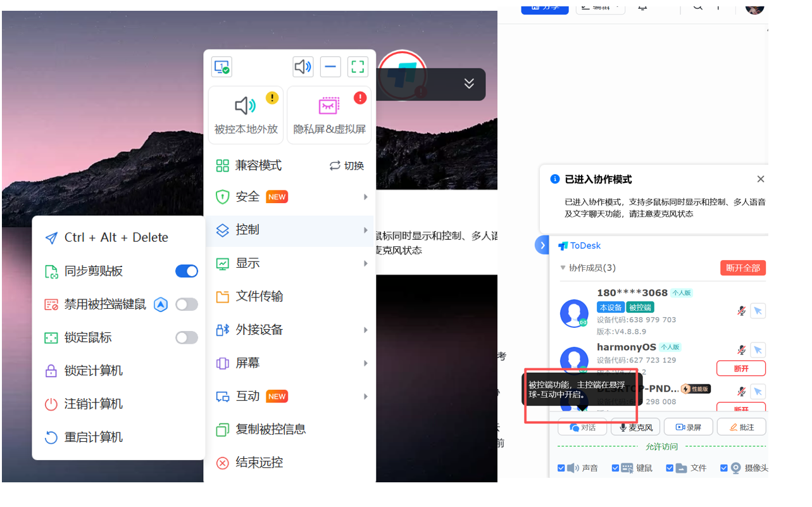Click 断开 button for harmonyOS
Screen dimensions: 812x507
pyautogui.click(x=741, y=368)
